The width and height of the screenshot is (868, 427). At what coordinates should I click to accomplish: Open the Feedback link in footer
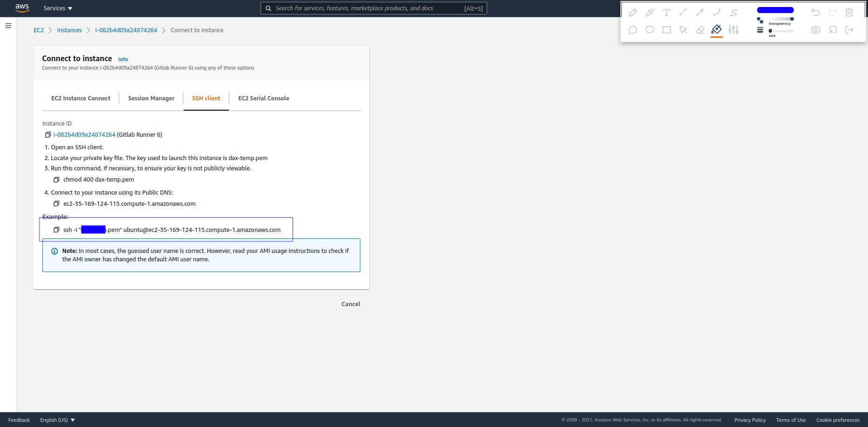click(19, 420)
